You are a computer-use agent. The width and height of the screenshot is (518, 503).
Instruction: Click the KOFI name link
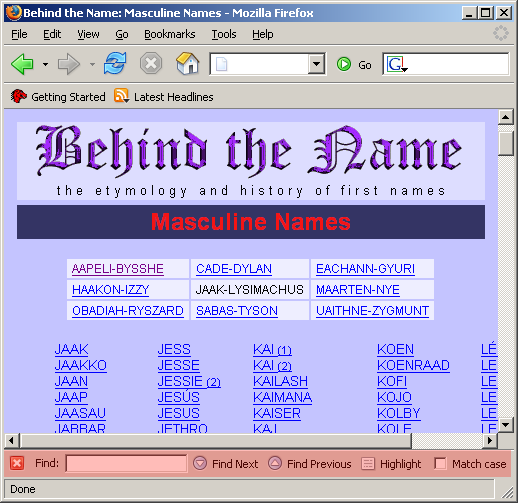click(x=392, y=381)
